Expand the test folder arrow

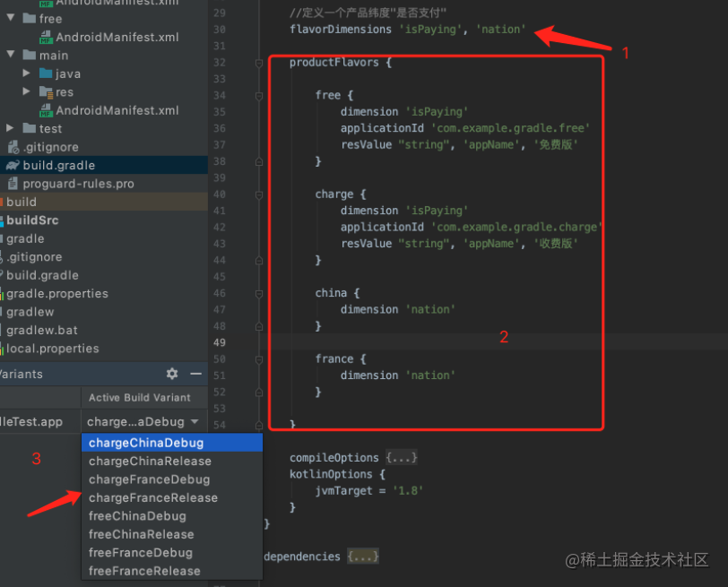point(10,128)
